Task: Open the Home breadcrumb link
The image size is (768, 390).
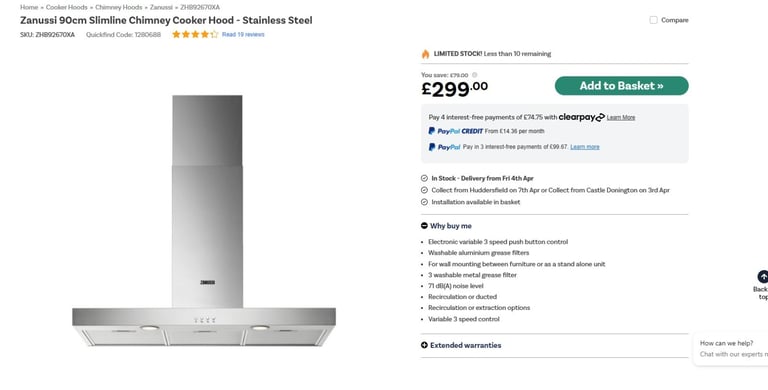Action: [x=29, y=7]
